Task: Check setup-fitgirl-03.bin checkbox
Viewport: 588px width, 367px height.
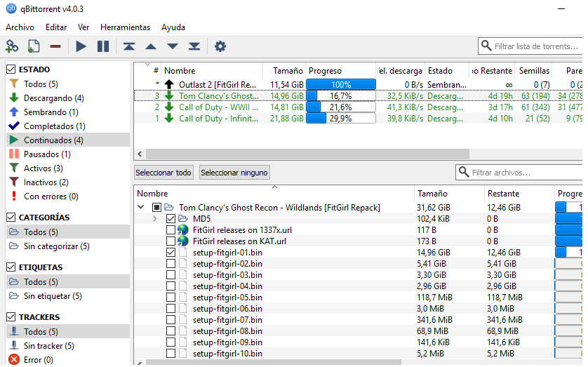Action: (171, 275)
